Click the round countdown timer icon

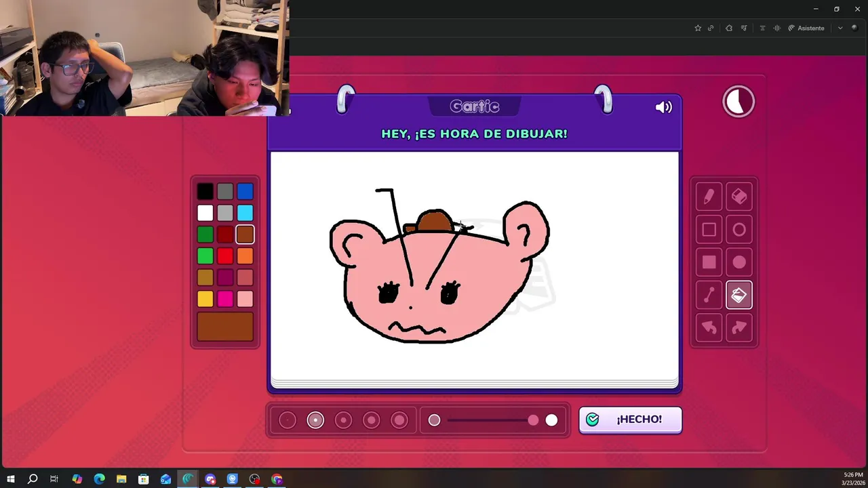click(x=738, y=102)
